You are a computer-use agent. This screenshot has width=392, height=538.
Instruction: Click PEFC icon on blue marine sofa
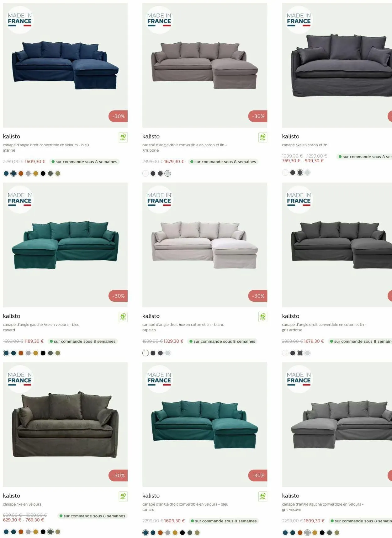click(123, 137)
